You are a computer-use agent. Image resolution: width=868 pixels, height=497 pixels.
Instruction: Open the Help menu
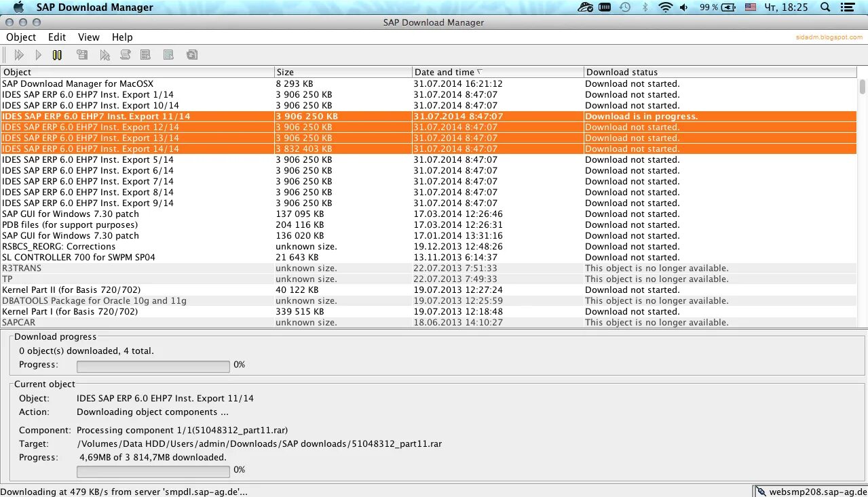point(122,37)
